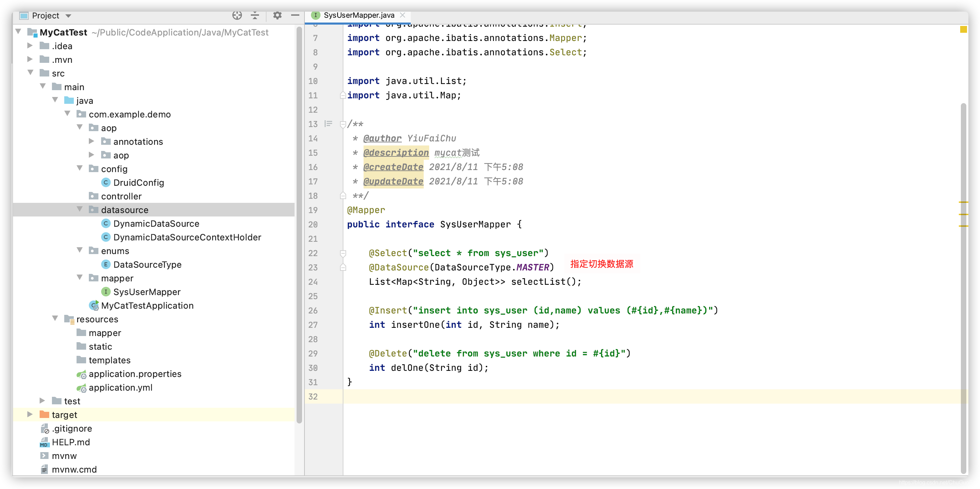
Task: Collapse the src folder
Action: 31,73
